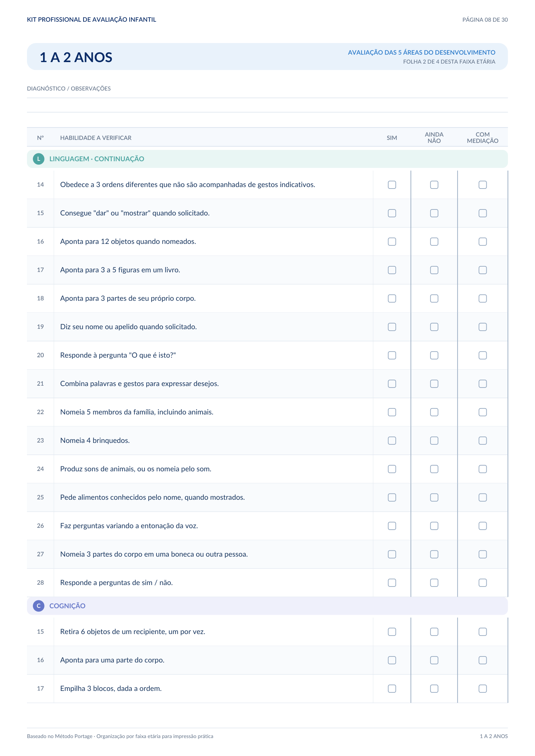Tick SIM for 'Combina palavras e gestos'
Screen dimensions: 535x756
click(392, 384)
